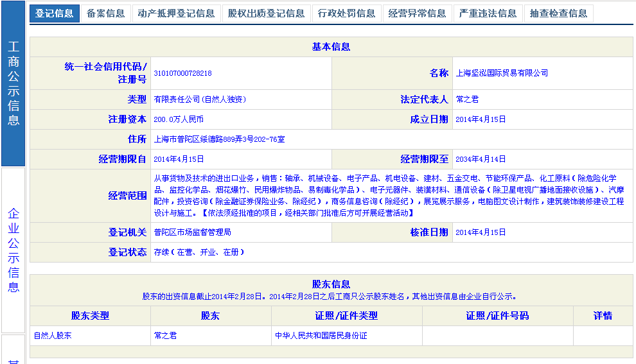Click registration authority 普陀区市场监督管理局
Viewport: 636px width, 364px height.
[192, 232]
